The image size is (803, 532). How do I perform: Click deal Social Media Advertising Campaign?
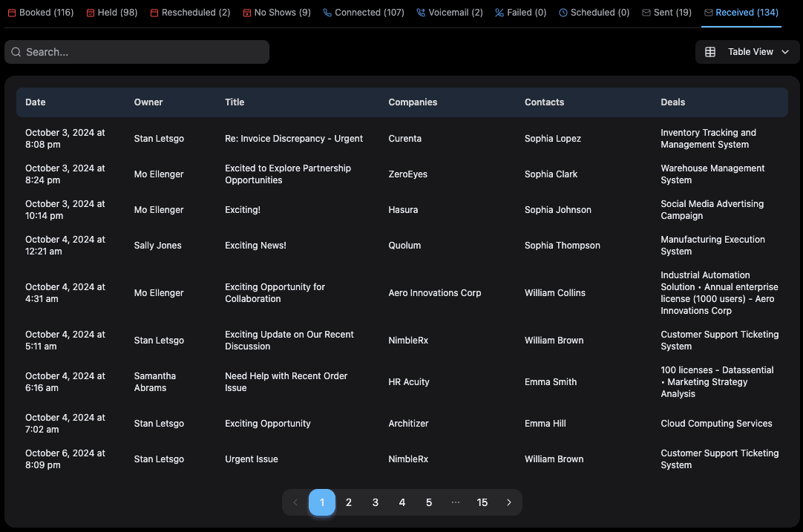712,210
